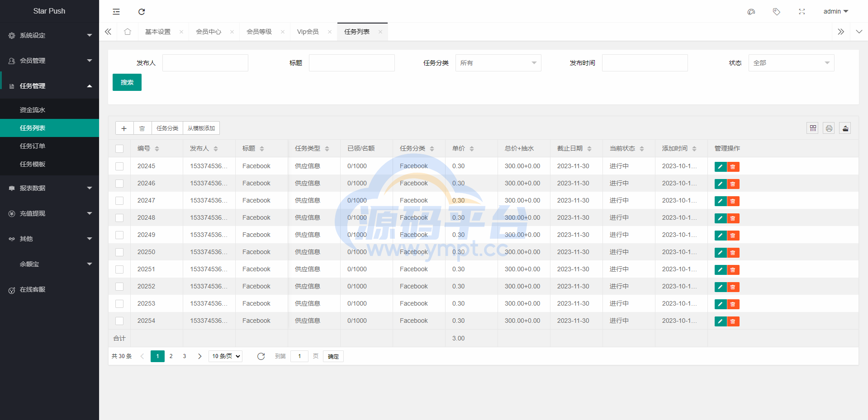Screen dimensions: 868x420
Task: Check the row 20253 checkbox
Action: (x=119, y=304)
